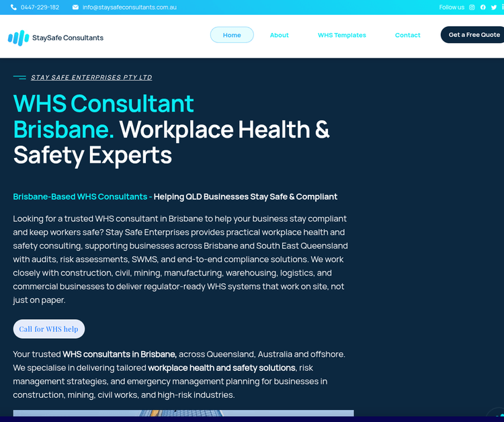Click the bold 'WHS consultants in Brisbane' text

tap(120, 354)
